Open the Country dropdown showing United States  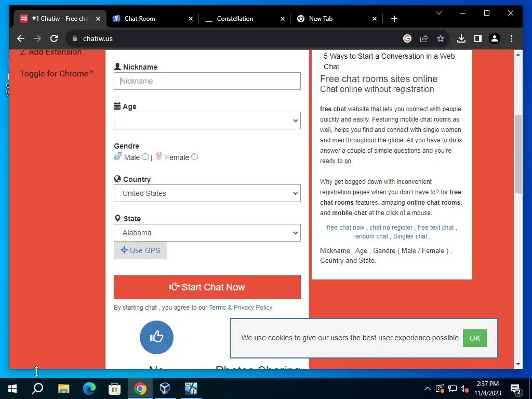tap(207, 193)
